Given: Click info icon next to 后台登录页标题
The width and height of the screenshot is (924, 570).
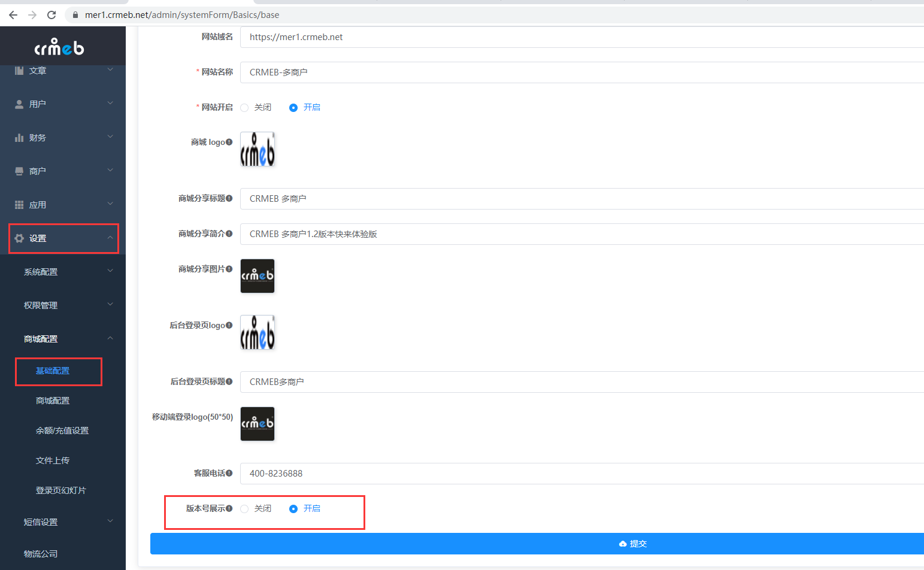Looking at the screenshot, I should [229, 381].
